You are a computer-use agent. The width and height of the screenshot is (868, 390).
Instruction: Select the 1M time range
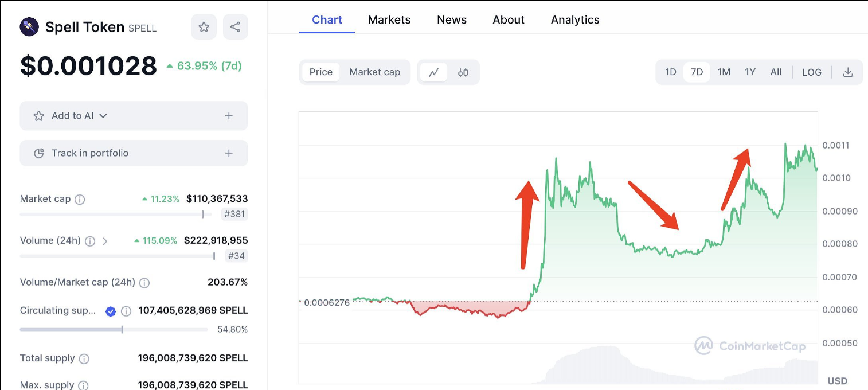click(x=724, y=72)
